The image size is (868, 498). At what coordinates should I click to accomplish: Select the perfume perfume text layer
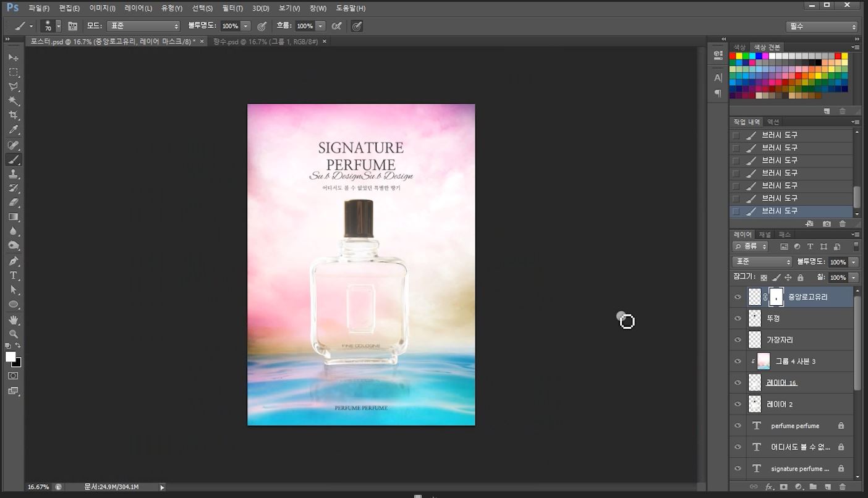(794, 426)
